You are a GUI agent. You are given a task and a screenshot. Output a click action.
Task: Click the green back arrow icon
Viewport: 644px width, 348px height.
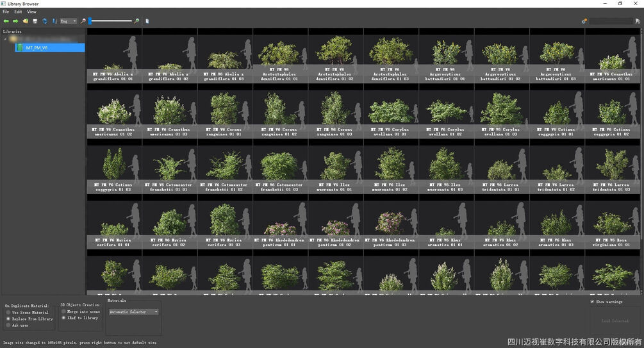click(6, 21)
